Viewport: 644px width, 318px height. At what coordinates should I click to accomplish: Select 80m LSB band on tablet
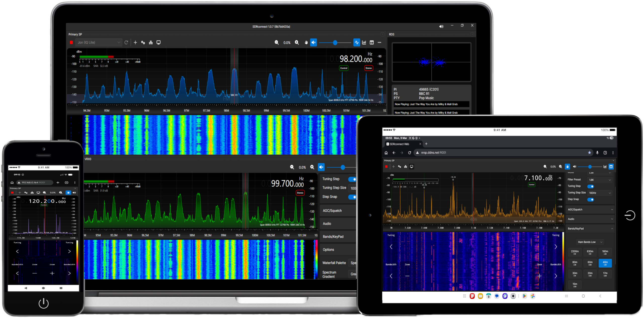click(x=575, y=263)
